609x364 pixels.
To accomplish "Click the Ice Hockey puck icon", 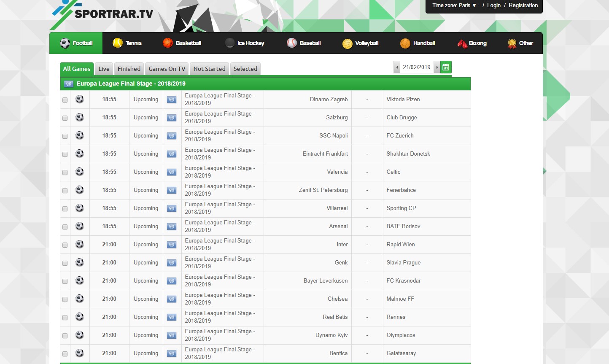I will pos(230,43).
